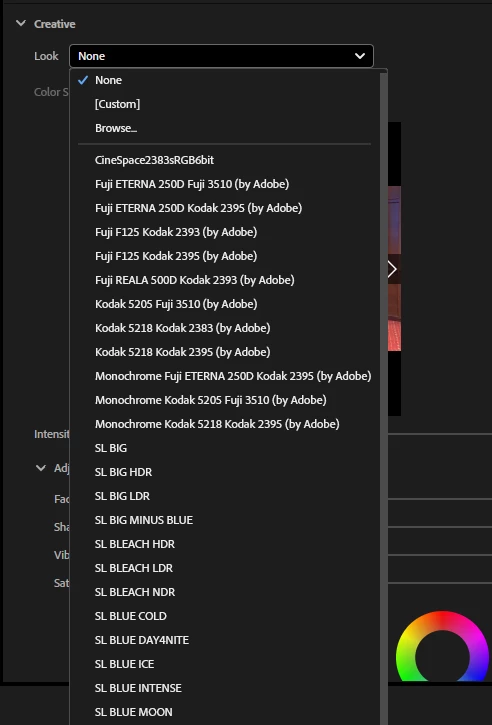Select SL BLEACH NDR look

(x=225, y=592)
